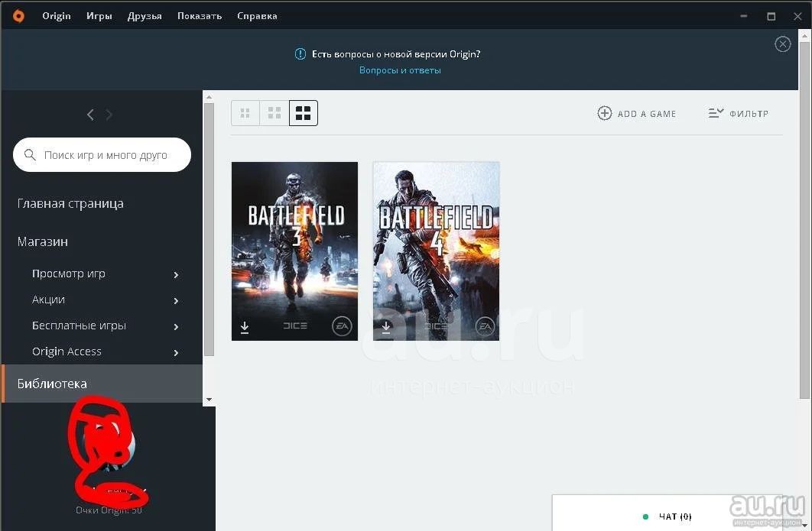Click the sidebar scrollbar down arrow
This screenshot has width=812, height=531.
pos(209,400)
